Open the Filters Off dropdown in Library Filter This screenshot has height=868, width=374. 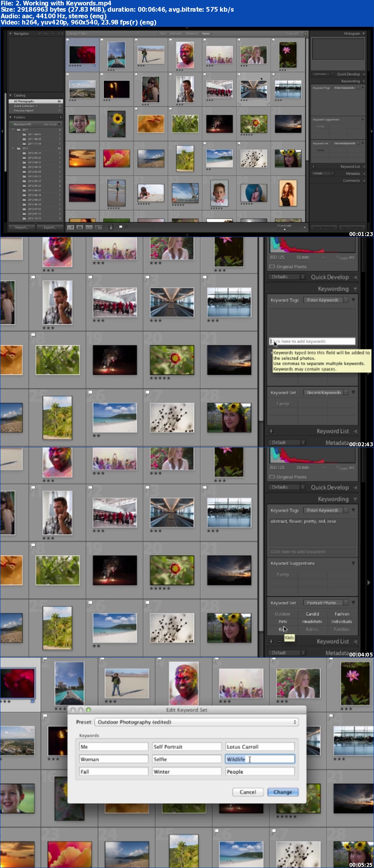coord(293,33)
